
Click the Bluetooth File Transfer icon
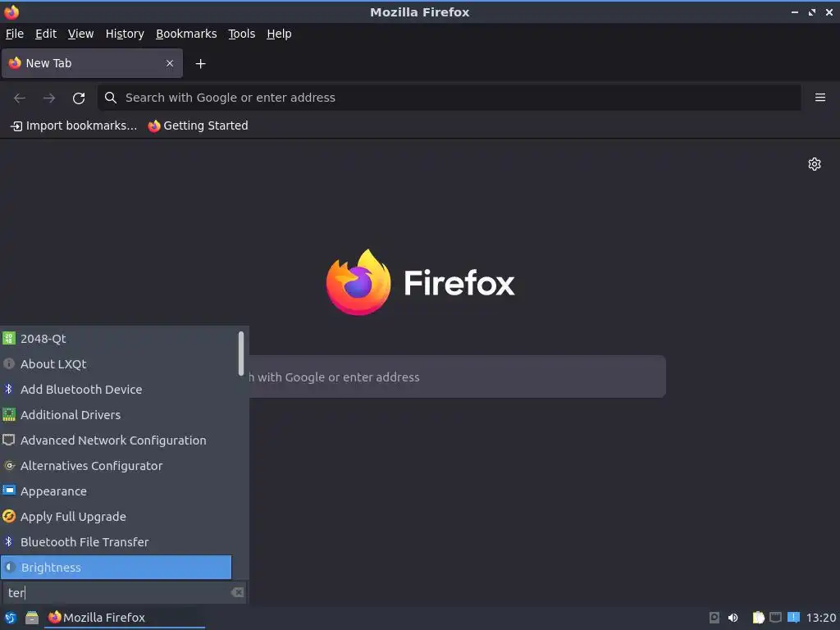pos(8,541)
